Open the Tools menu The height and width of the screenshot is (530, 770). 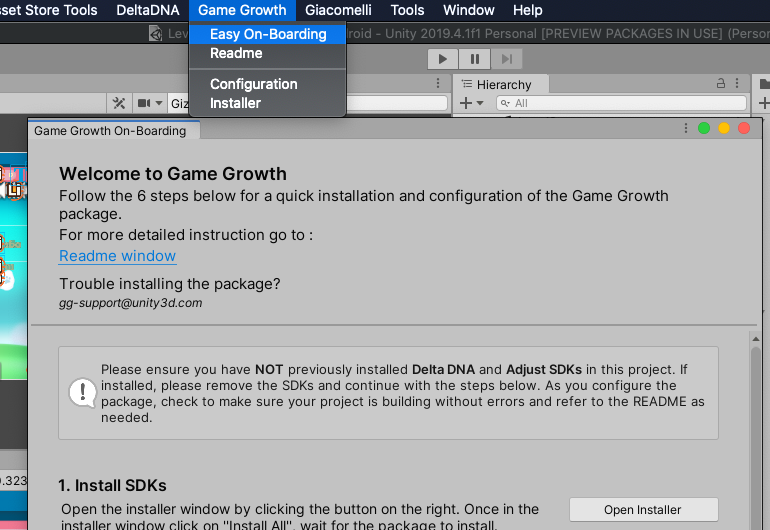[x=407, y=10]
